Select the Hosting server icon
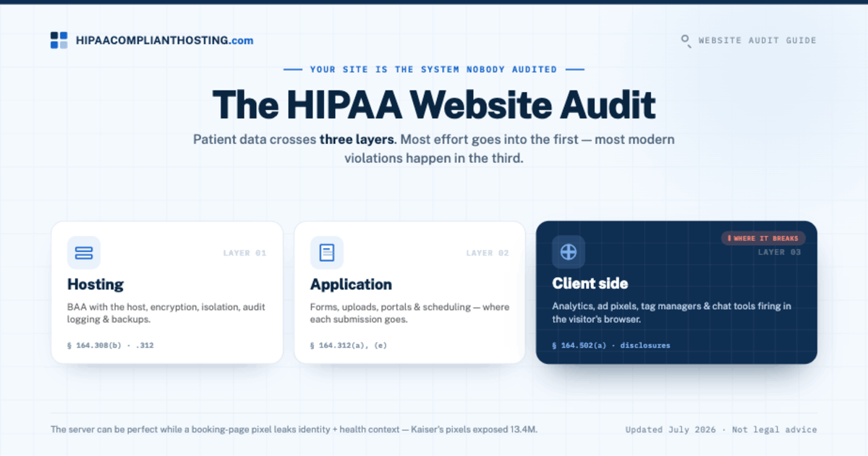 pyautogui.click(x=84, y=253)
